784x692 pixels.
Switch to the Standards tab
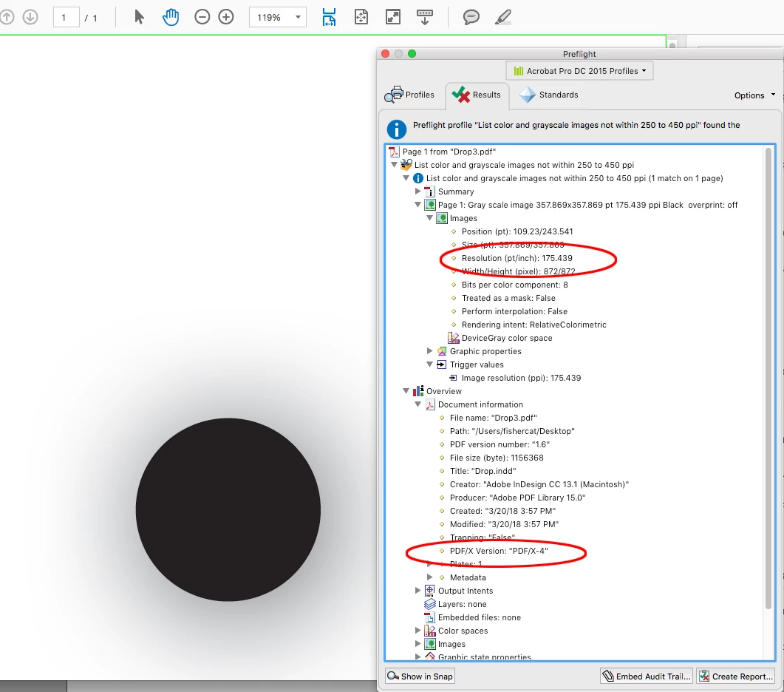point(548,95)
